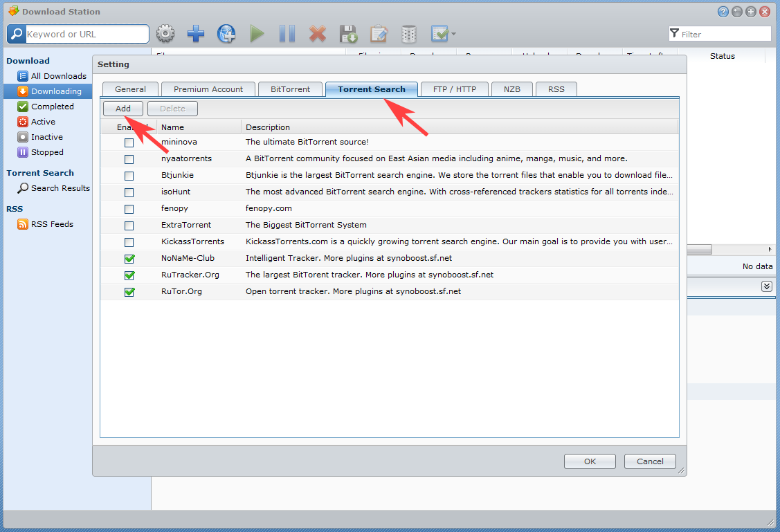Select Downloading in sidebar
Viewport: 780px width, 532px height.
click(x=48, y=91)
